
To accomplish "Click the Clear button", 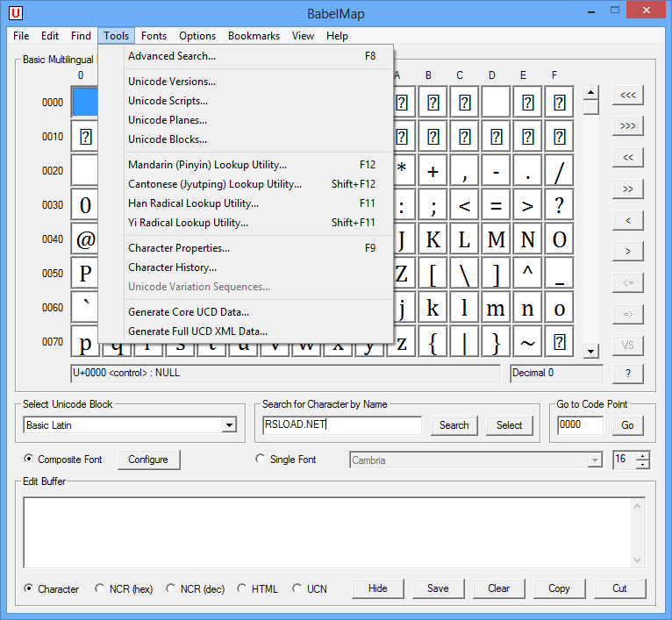I will [x=499, y=588].
